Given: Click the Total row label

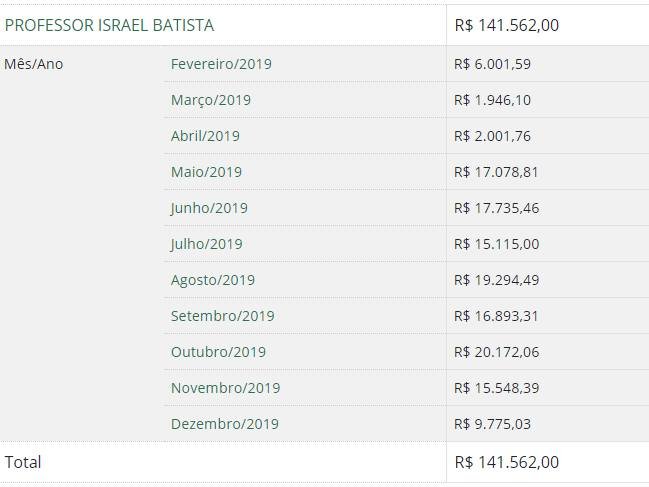Looking at the screenshot, I should [x=23, y=462].
